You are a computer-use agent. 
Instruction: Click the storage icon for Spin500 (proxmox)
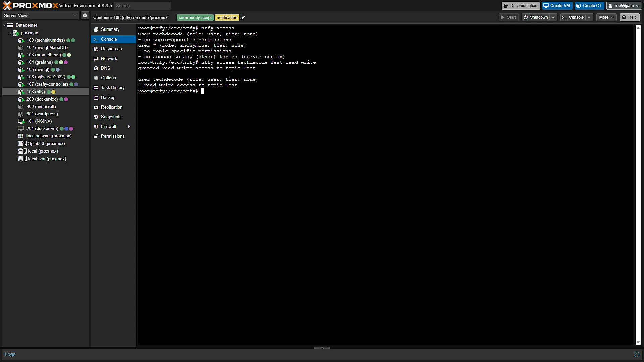pyautogui.click(x=22, y=143)
